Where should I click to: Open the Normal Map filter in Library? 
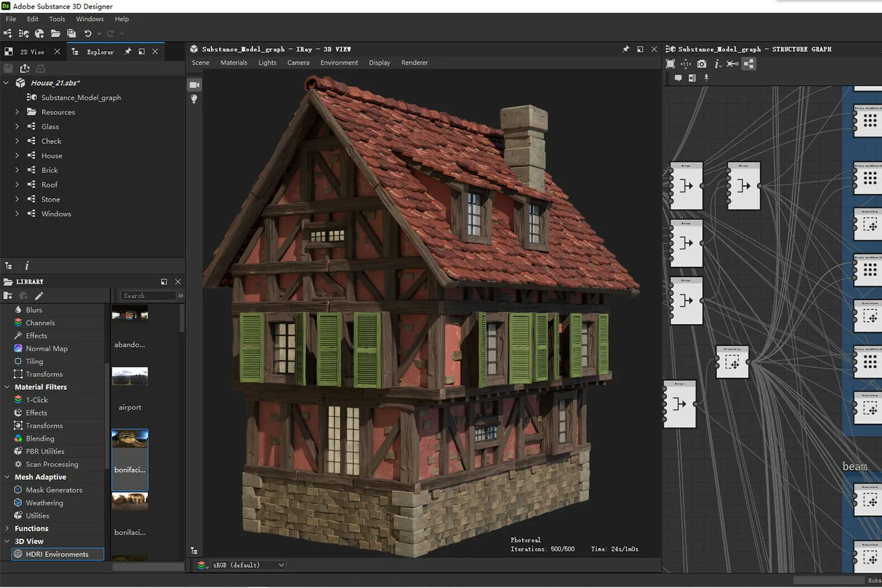(x=46, y=348)
